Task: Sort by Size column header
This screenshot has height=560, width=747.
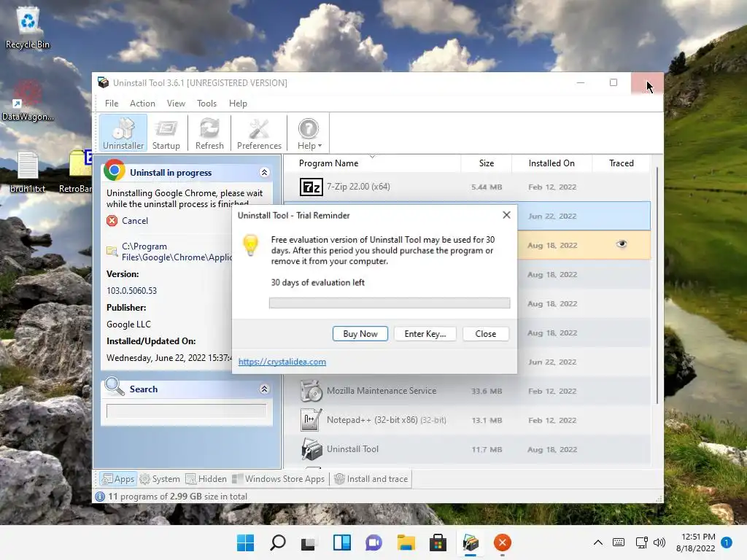Action: pyautogui.click(x=487, y=163)
